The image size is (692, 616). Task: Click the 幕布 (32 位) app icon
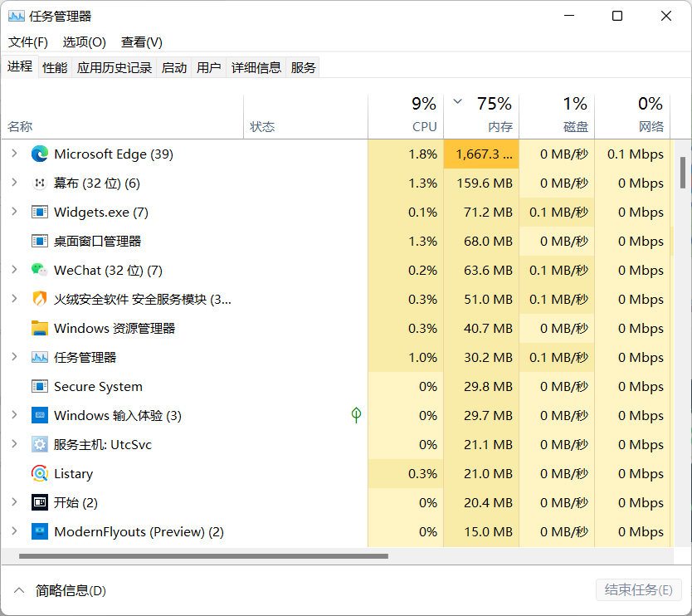click(x=40, y=183)
